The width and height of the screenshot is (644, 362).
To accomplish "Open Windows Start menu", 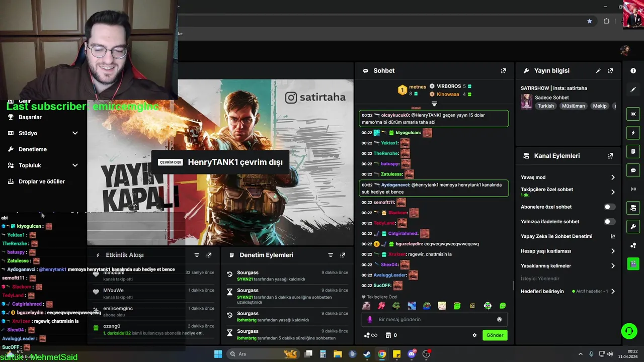I will pyautogui.click(x=218, y=354).
